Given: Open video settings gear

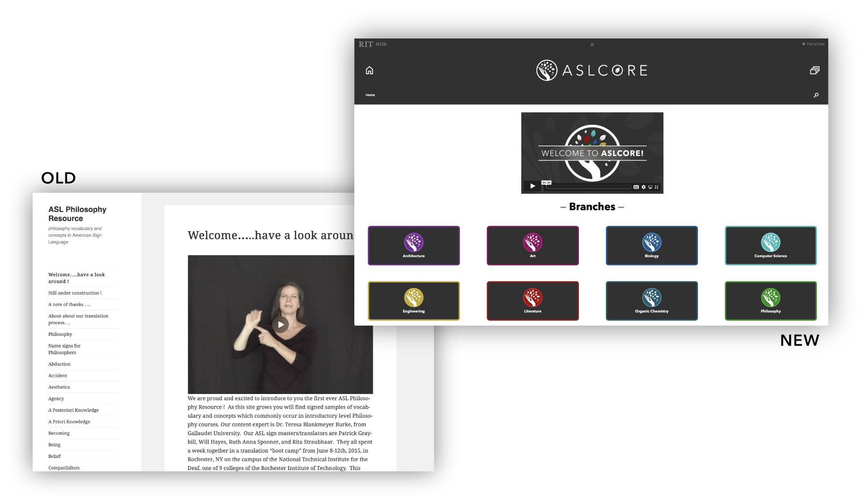Looking at the screenshot, I should coord(643,187).
